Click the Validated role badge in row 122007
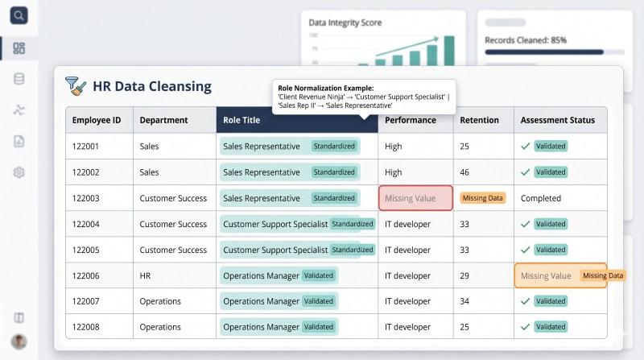The width and height of the screenshot is (644, 360). (x=319, y=301)
